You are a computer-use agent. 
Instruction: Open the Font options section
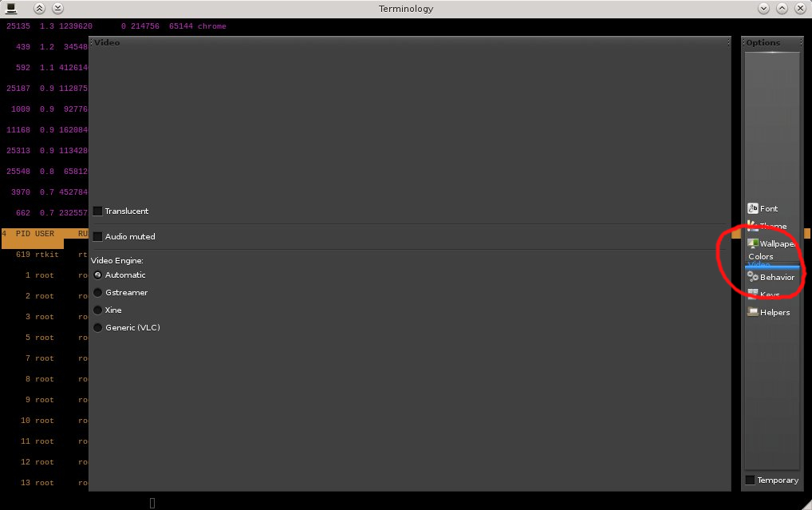click(763, 208)
